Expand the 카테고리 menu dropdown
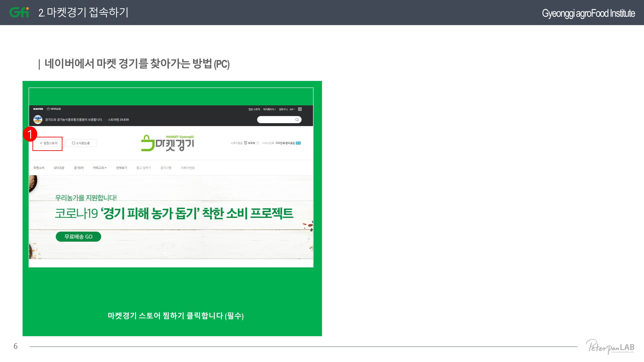Viewport: 644px width, 362px height. tap(100, 168)
